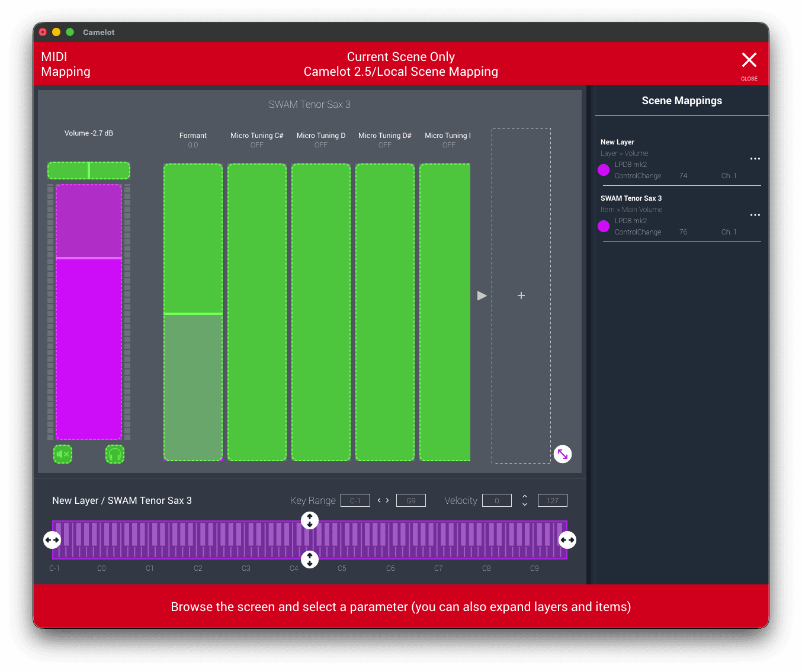Open the New Layer mapping options menu
Image resolution: width=802 pixels, height=672 pixels.
(x=755, y=159)
